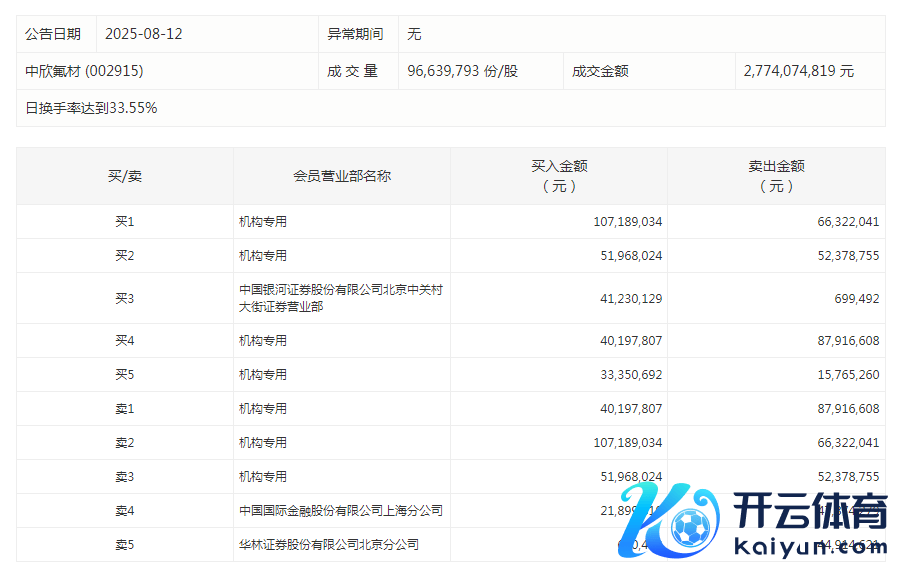
Task: Select the 中国银河证券 北京中关村大街 branch name
Action: pyautogui.click(x=340, y=298)
